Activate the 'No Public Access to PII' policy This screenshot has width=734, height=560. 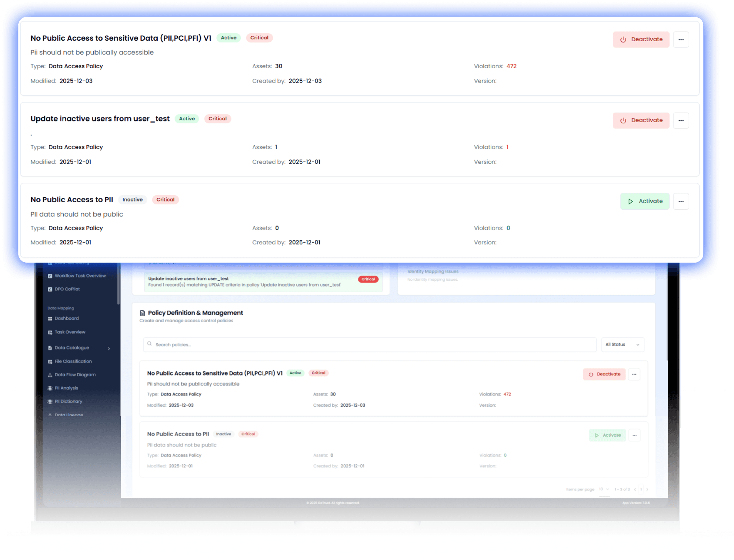click(645, 201)
